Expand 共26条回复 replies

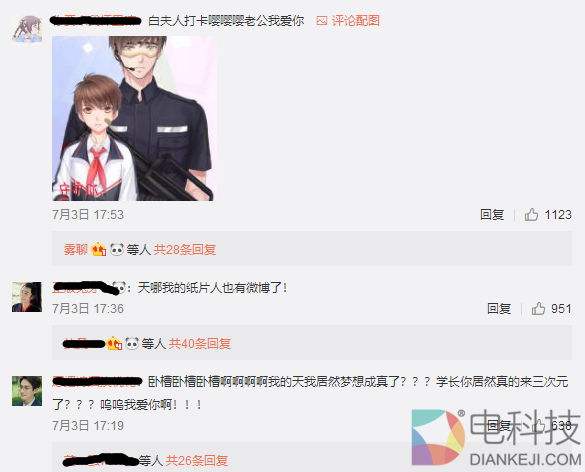pyautogui.click(x=197, y=460)
